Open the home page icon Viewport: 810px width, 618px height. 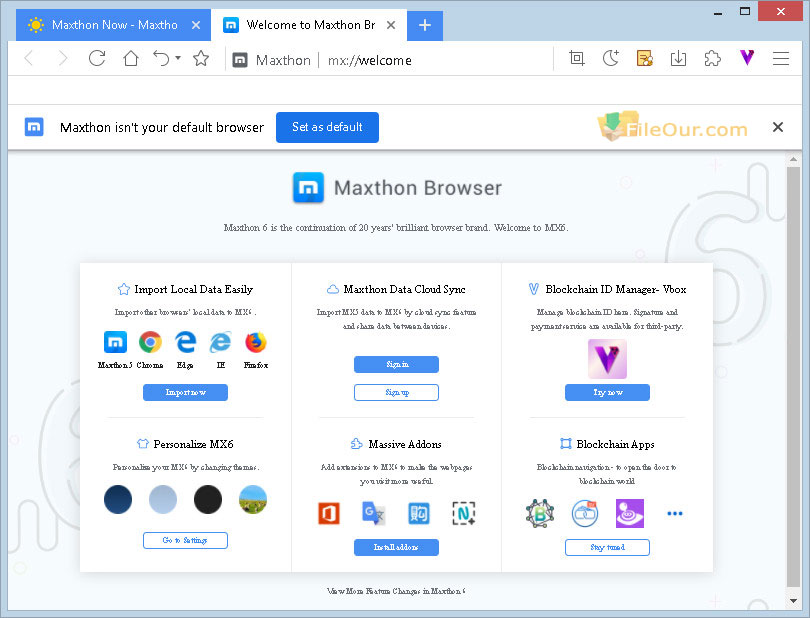click(131, 58)
